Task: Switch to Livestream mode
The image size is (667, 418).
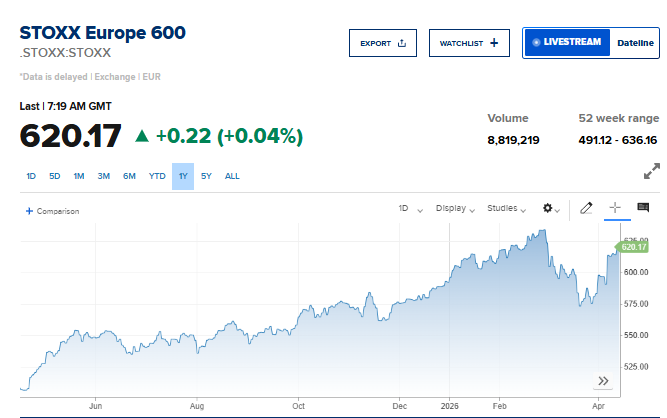Action: coord(566,42)
